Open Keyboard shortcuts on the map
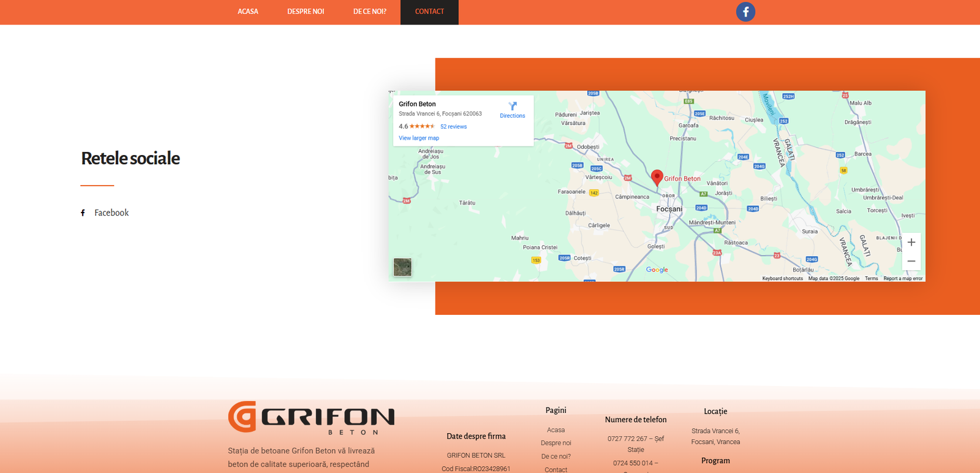The height and width of the screenshot is (473, 980). 782,279
